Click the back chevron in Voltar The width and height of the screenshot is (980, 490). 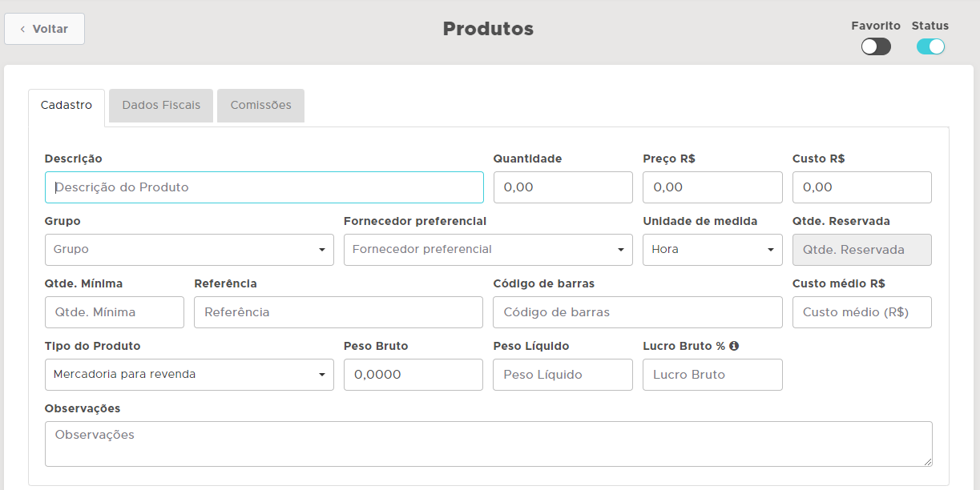pos(22,29)
